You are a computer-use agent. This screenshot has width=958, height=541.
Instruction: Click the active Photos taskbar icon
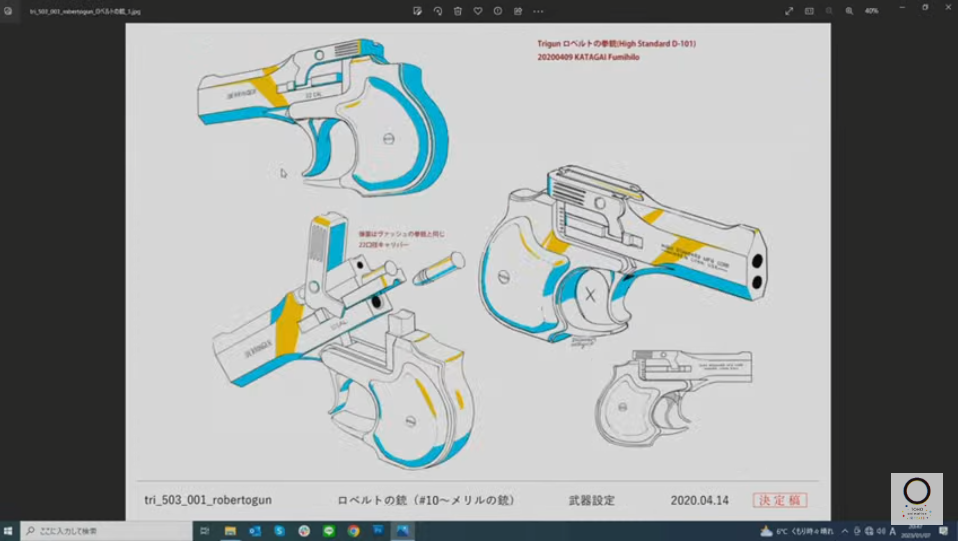coord(403,531)
